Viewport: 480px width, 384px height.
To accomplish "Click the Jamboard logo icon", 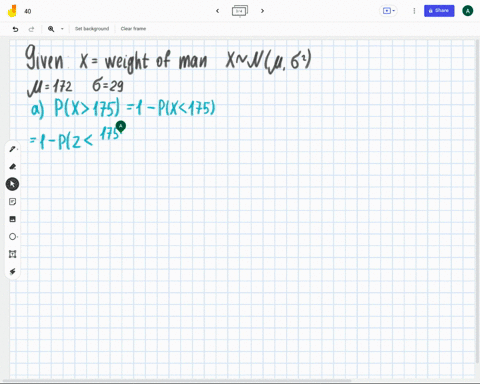I will coord(12,11).
